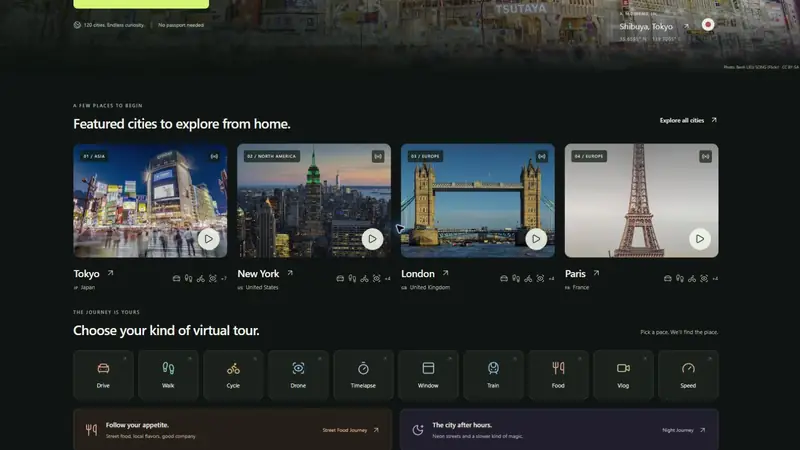The image size is (800, 450).
Task: Click the London drone icon
Action: click(x=541, y=279)
